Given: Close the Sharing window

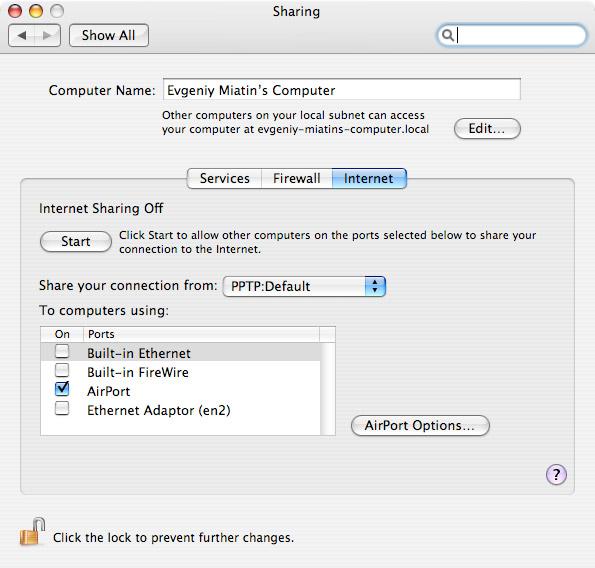Looking at the screenshot, I should 15,11.
